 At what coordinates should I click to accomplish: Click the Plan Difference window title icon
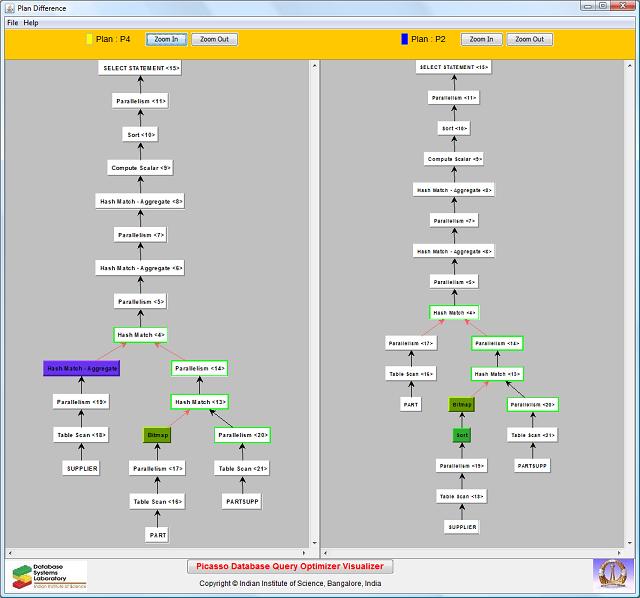point(9,7)
